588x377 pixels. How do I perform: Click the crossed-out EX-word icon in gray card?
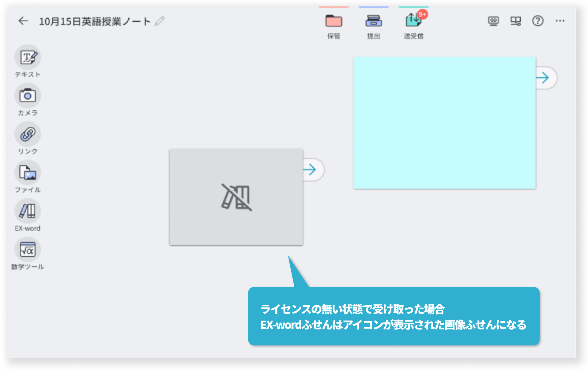[x=236, y=197]
